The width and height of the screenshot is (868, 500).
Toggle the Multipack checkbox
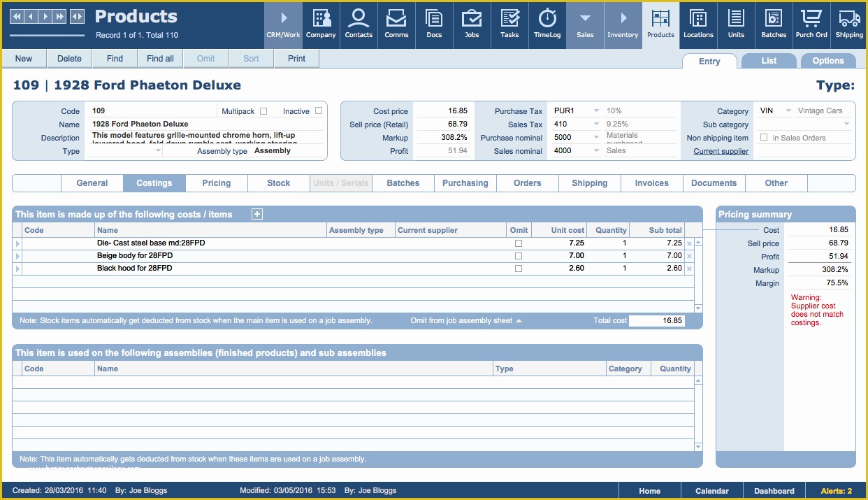[263, 111]
